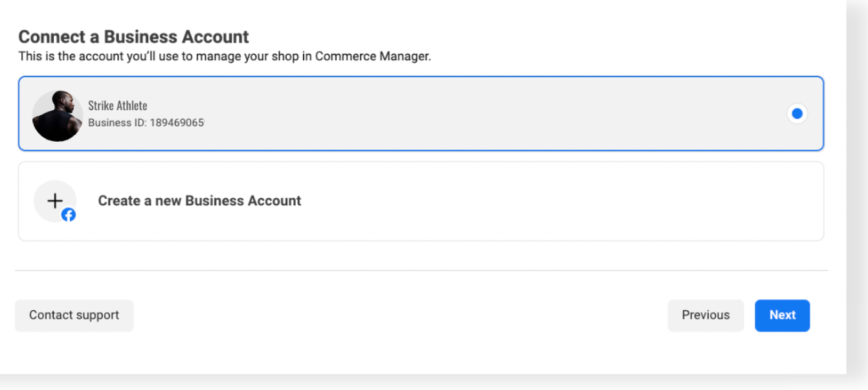Image resolution: width=868 pixels, height=390 pixels.
Task: Select the Strike Athlete radio button
Action: [797, 114]
